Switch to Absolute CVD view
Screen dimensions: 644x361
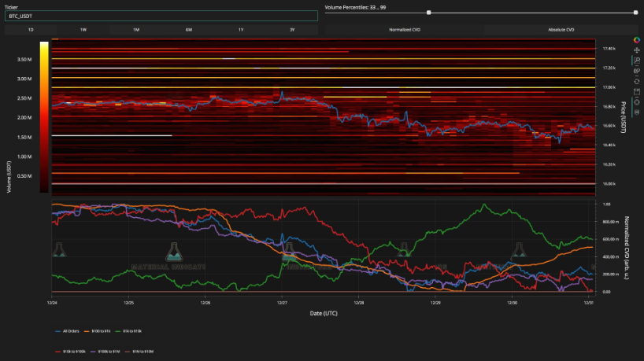[x=561, y=29]
